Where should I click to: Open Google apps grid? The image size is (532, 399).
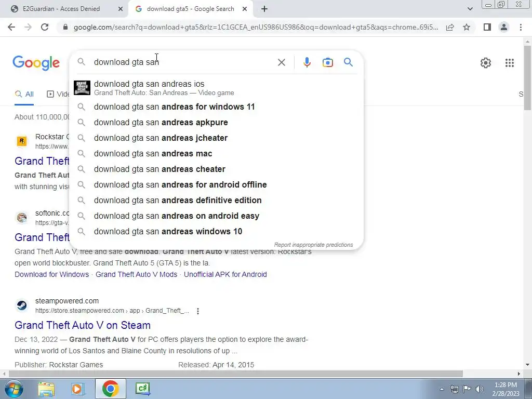[509, 63]
